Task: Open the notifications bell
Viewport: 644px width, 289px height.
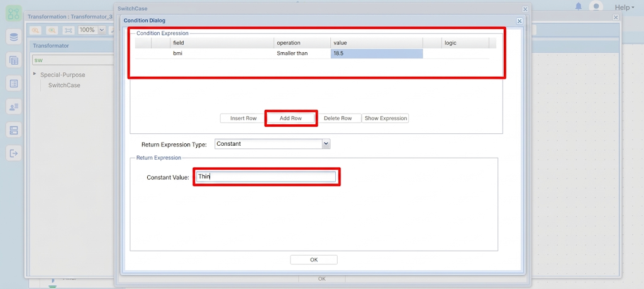Action: click(x=579, y=6)
